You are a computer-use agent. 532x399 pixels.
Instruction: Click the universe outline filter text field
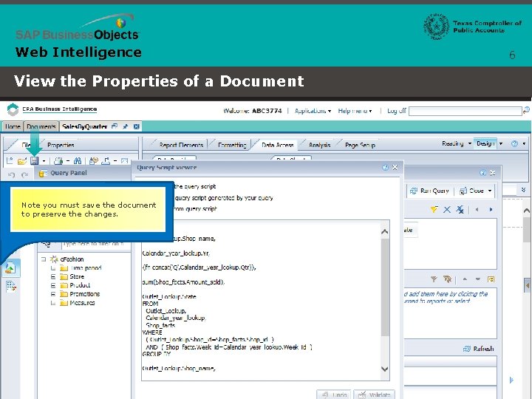coord(97,244)
